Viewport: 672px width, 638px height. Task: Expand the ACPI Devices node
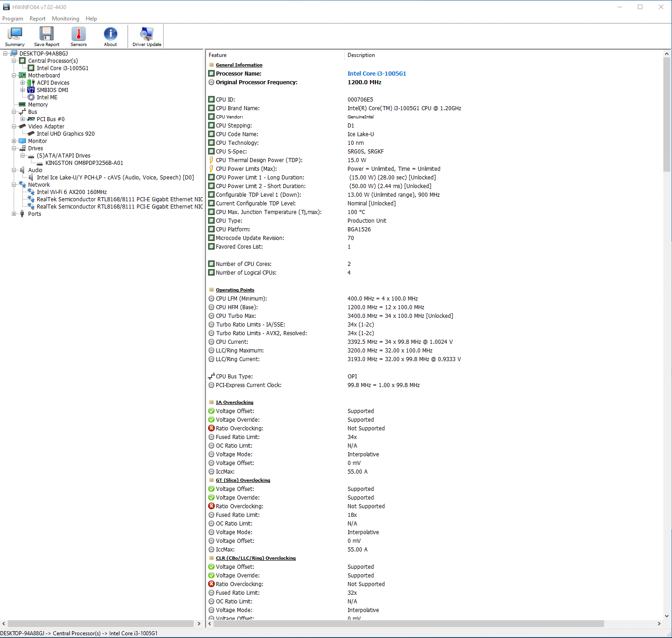tap(22, 82)
